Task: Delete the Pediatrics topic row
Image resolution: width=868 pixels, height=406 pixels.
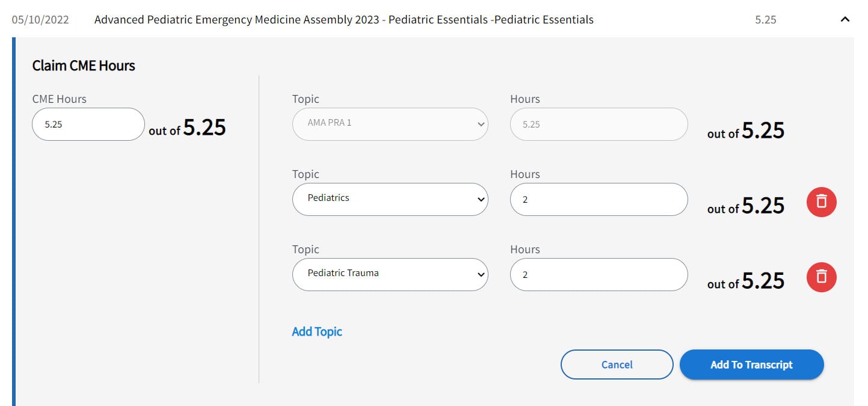Action: click(x=821, y=201)
